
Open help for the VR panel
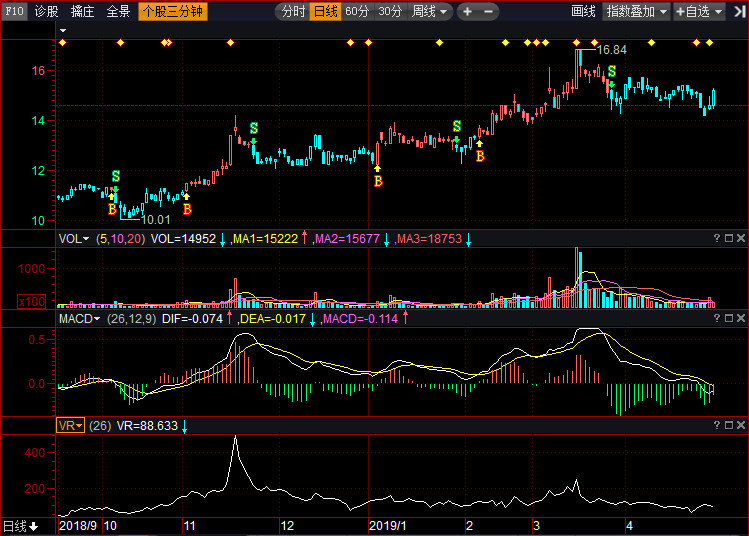[x=717, y=425]
